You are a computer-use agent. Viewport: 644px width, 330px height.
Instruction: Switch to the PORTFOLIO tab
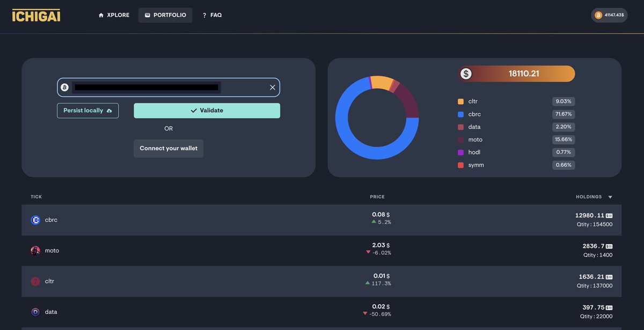click(165, 15)
